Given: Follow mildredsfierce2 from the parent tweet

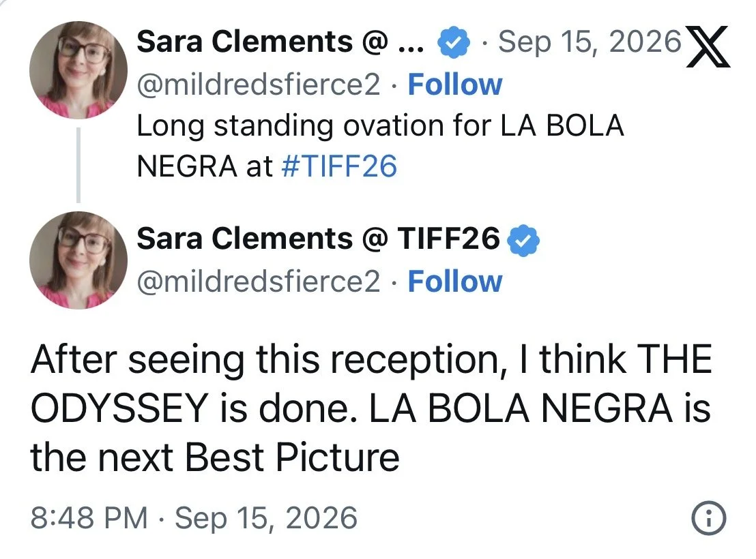Looking at the screenshot, I should click(455, 85).
